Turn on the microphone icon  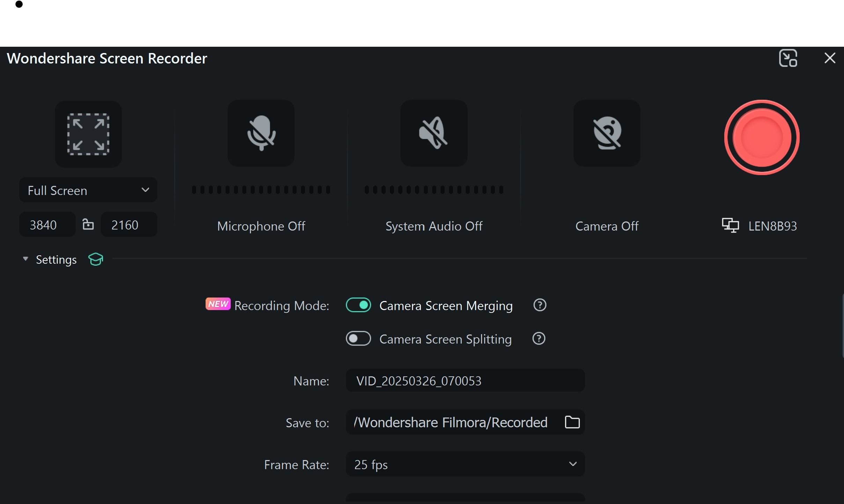[x=261, y=133]
